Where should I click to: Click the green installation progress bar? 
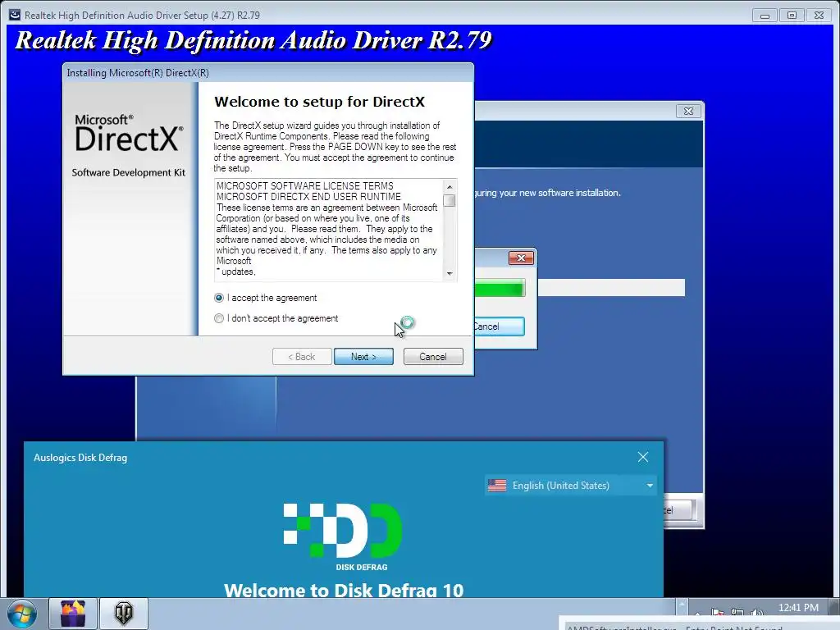pos(499,288)
